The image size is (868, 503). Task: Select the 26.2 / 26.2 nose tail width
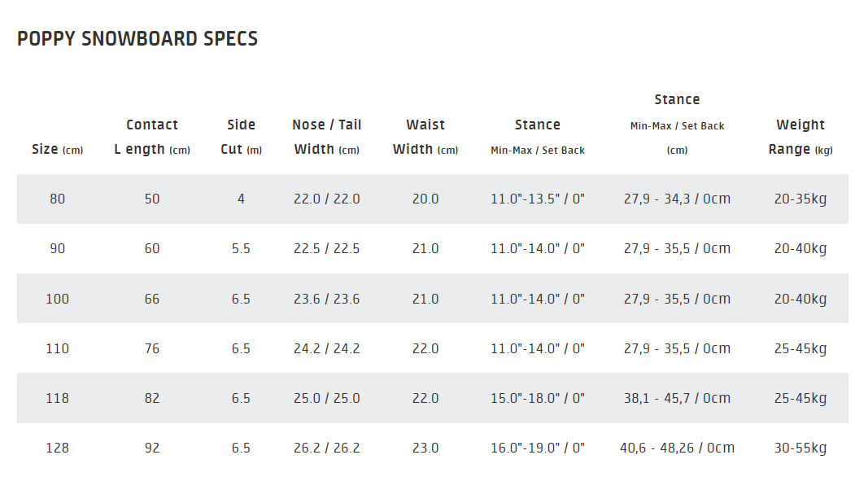pyautogui.click(x=326, y=448)
